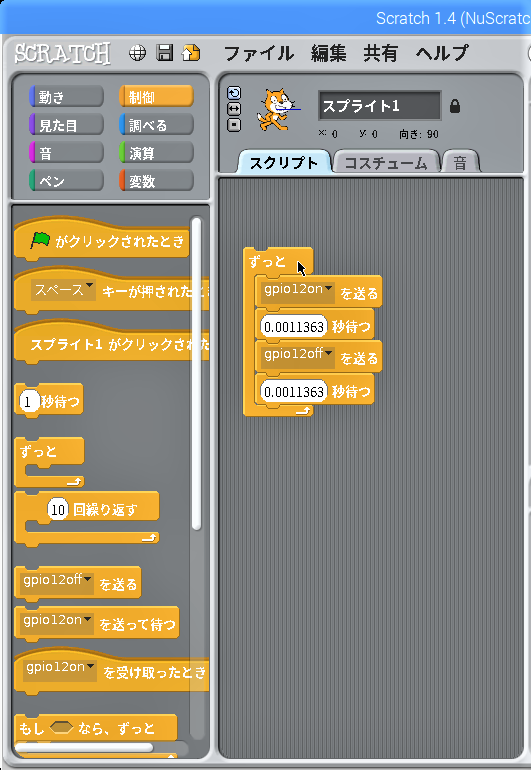This screenshot has width=531, height=770.
Task: Click the 回繰り返す repeat block label
Action: (x=105, y=510)
